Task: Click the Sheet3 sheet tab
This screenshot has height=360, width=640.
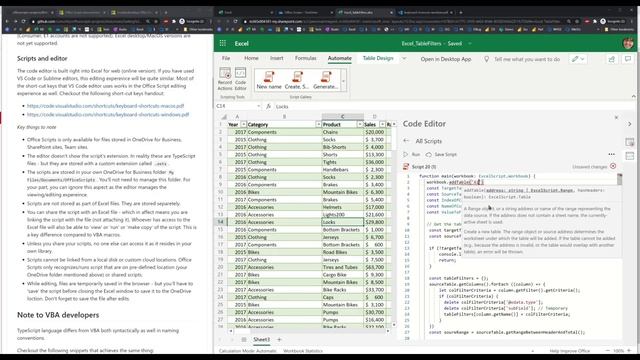Action: 262,339
